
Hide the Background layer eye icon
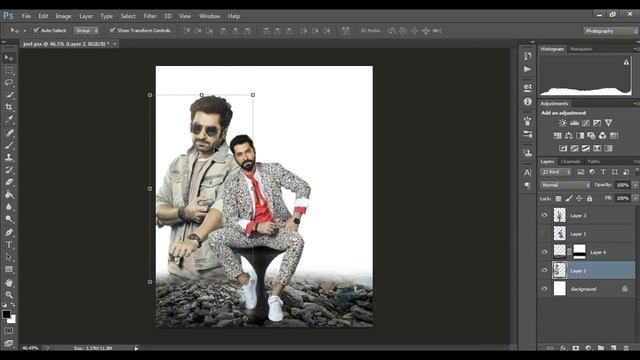[544, 289]
